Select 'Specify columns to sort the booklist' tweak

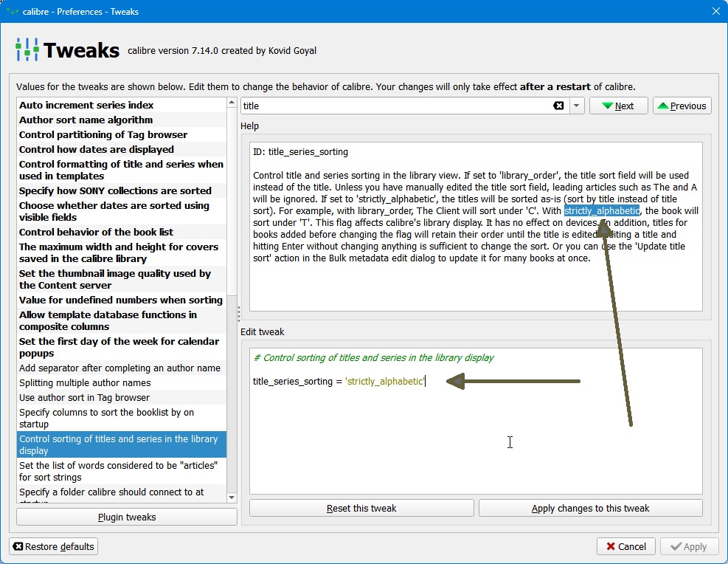click(121, 418)
